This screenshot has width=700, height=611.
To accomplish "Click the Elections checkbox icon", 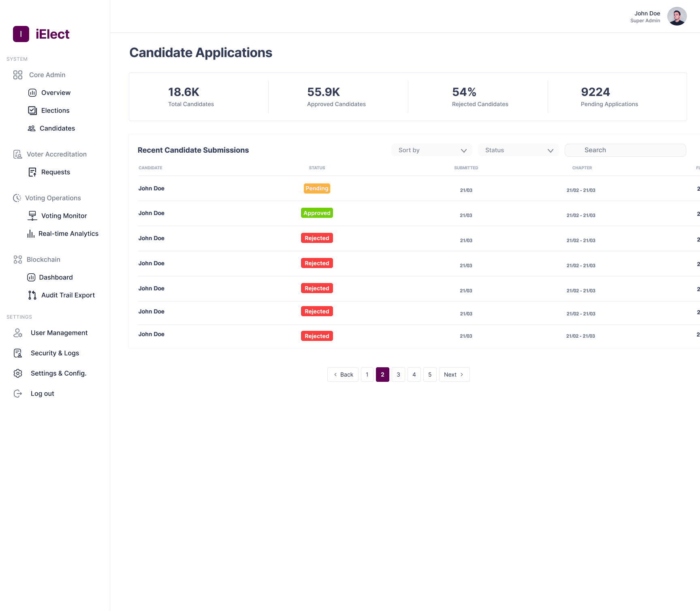I will 32,111.
